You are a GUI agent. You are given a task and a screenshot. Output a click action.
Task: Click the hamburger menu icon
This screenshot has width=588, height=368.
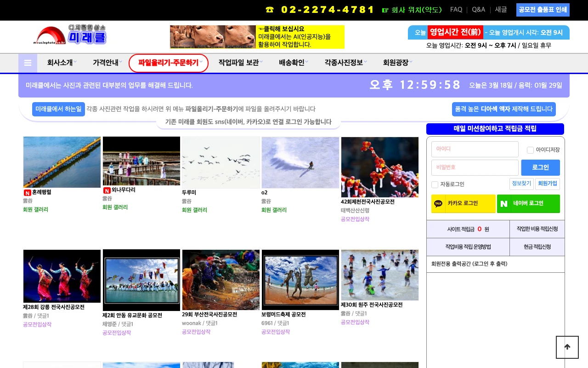click(28, 63)
